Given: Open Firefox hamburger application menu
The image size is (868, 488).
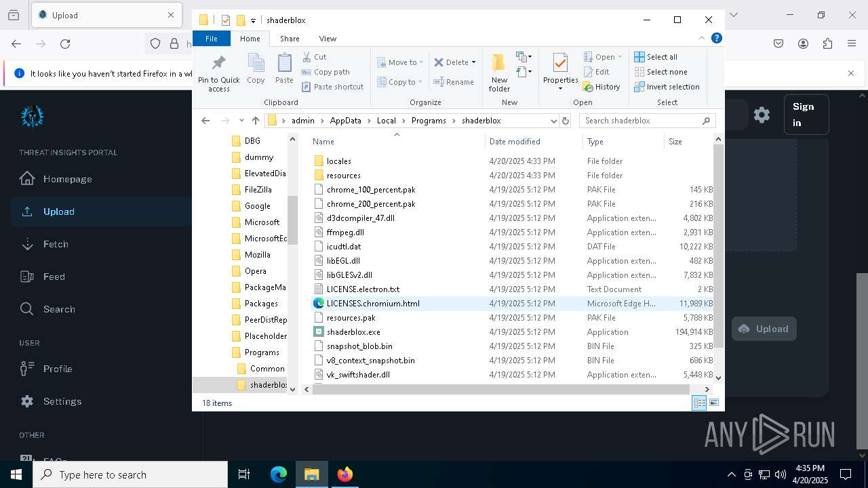Looking at the screenshot, I should click(x=852, y=44).
